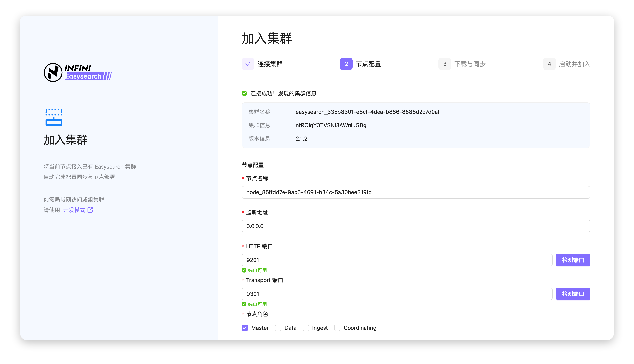Go to the 连接集群 step
The height and width of the screenshot is (364, 634).
[270, 64]
